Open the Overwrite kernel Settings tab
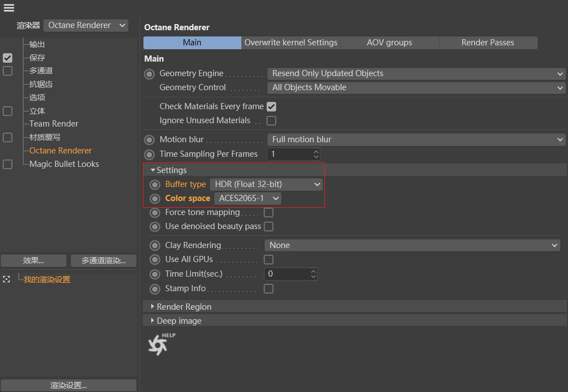Screen dimensions: 568x392 pos(291,43)
